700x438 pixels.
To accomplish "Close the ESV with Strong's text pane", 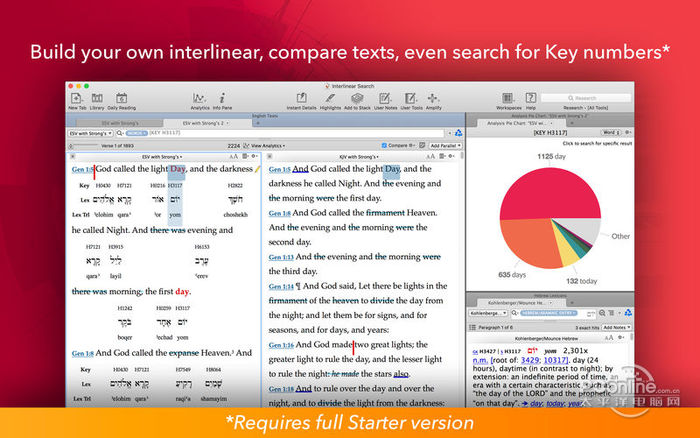I will click(72, 157).
